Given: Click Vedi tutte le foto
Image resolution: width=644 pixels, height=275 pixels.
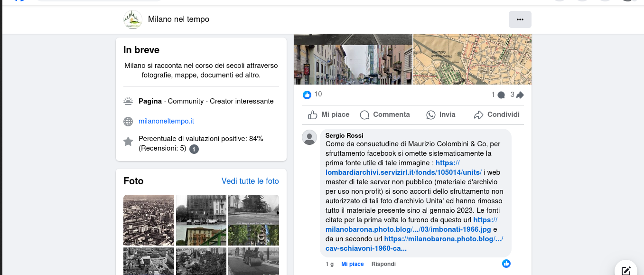Looking at the screenshot, I should pyautogui.click(x=250, y=181).
